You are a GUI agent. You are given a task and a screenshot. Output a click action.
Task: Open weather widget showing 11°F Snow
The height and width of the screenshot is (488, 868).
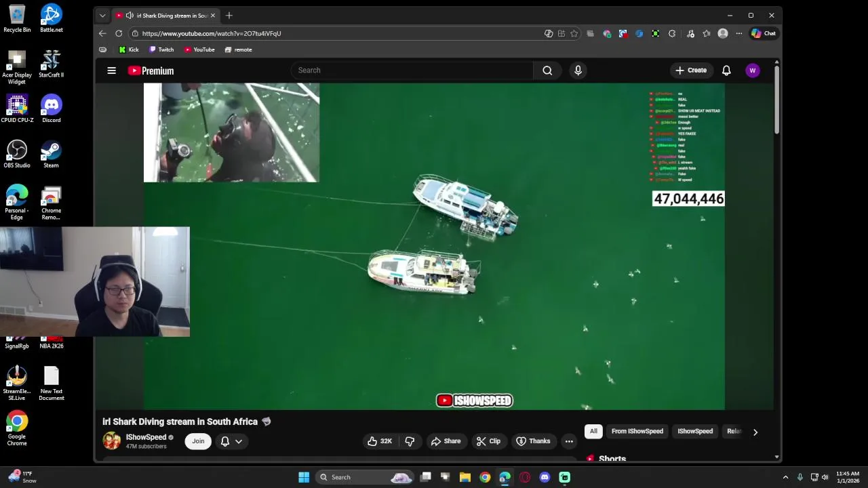22,477
